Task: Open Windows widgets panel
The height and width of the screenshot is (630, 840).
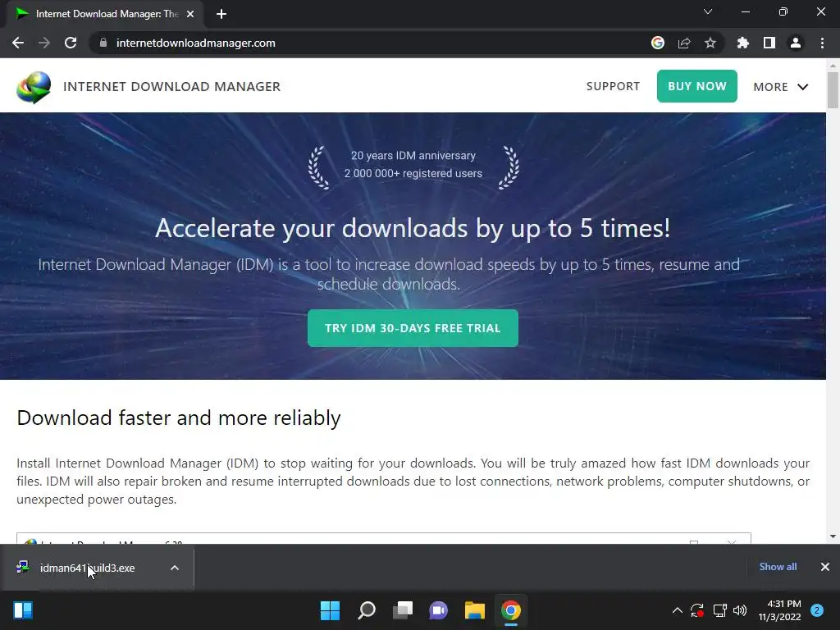Action: coord(23,610)
